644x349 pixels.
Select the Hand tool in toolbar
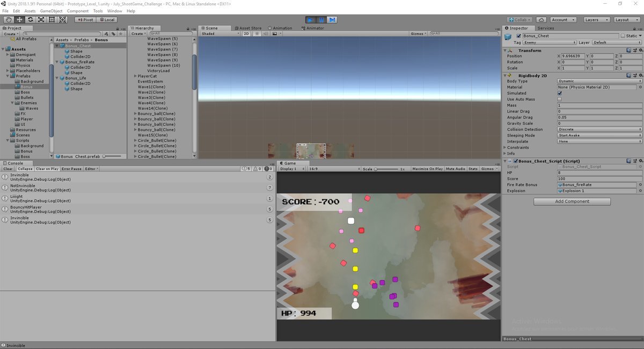coord(9,20)
